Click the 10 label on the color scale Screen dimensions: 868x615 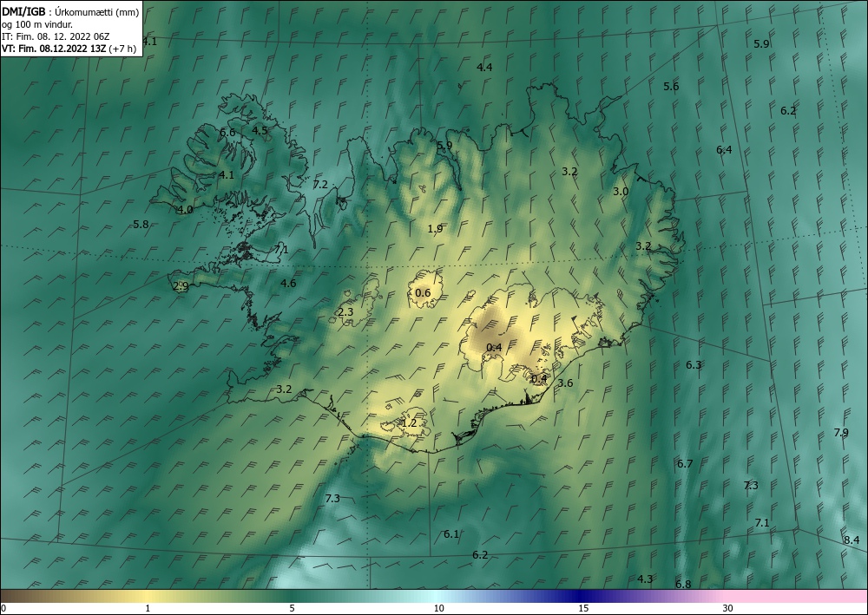pyautogui.click(x=438, y=609)
